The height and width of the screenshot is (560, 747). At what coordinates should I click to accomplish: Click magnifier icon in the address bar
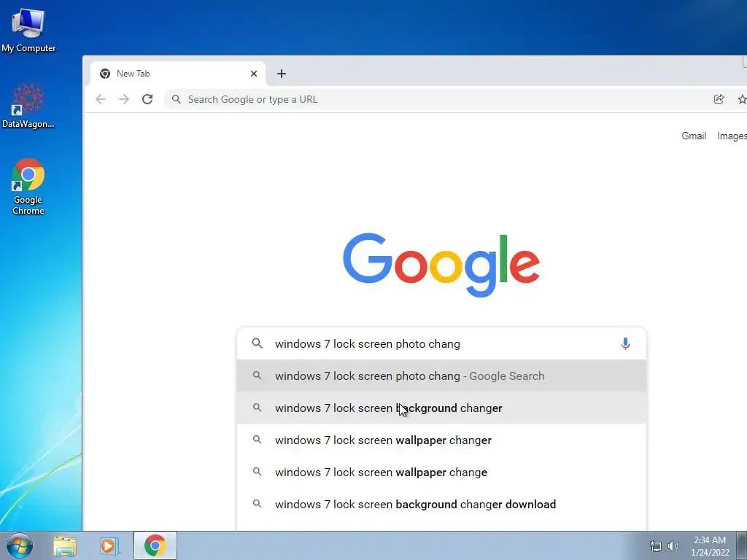pos(177,99)
